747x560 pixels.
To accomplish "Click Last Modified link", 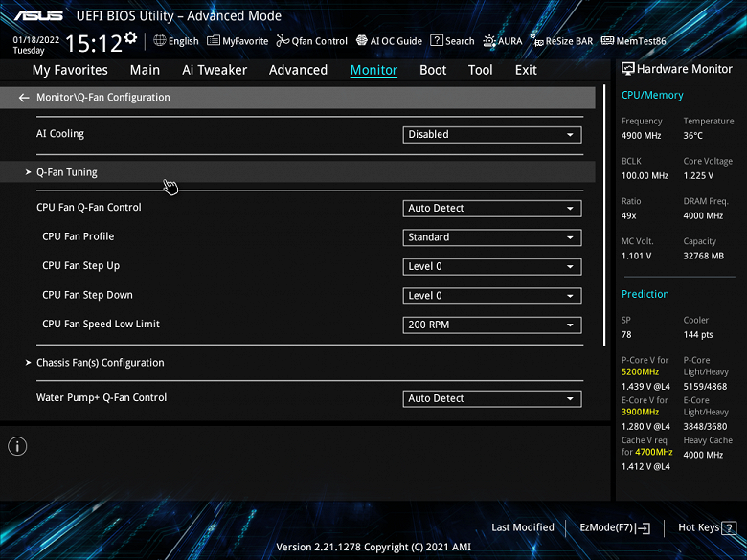I will [523, 527].
